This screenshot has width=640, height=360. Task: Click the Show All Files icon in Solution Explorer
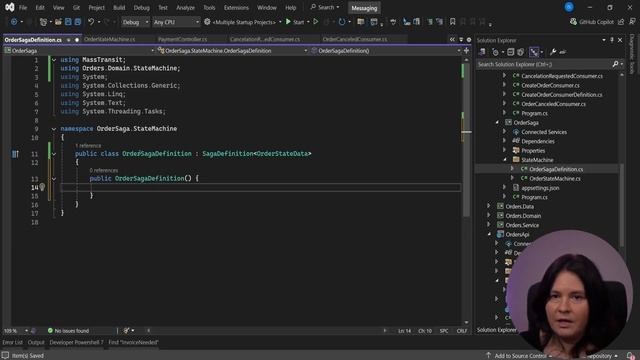tap(520, 52)
